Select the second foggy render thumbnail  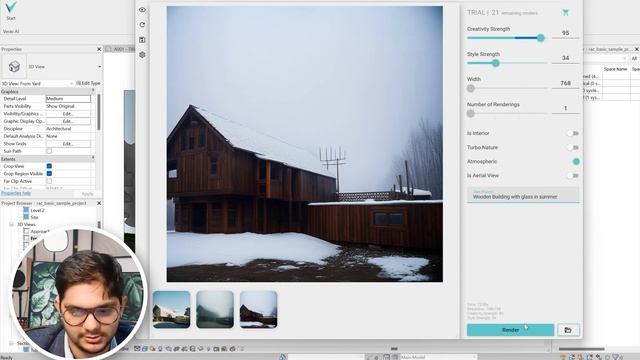[215, 309]
